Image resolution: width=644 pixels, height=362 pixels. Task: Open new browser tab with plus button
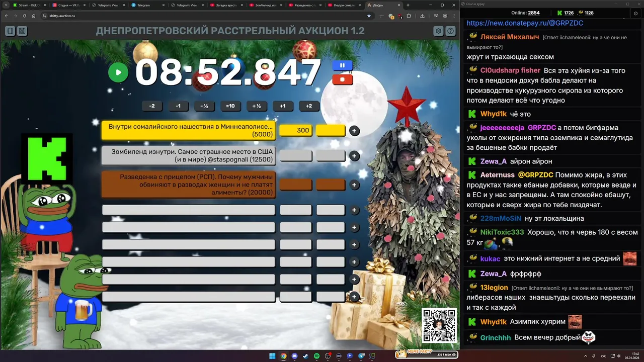pos(409,5)
